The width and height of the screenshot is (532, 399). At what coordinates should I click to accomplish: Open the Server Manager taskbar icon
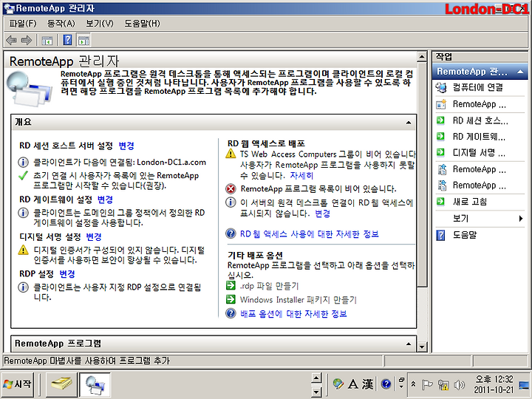[x=61, y=385]
